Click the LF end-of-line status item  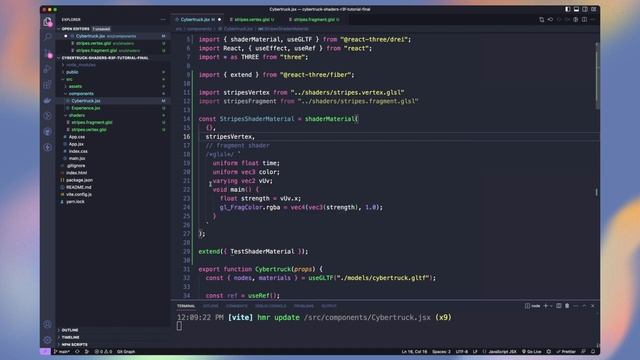coord(475,351)
